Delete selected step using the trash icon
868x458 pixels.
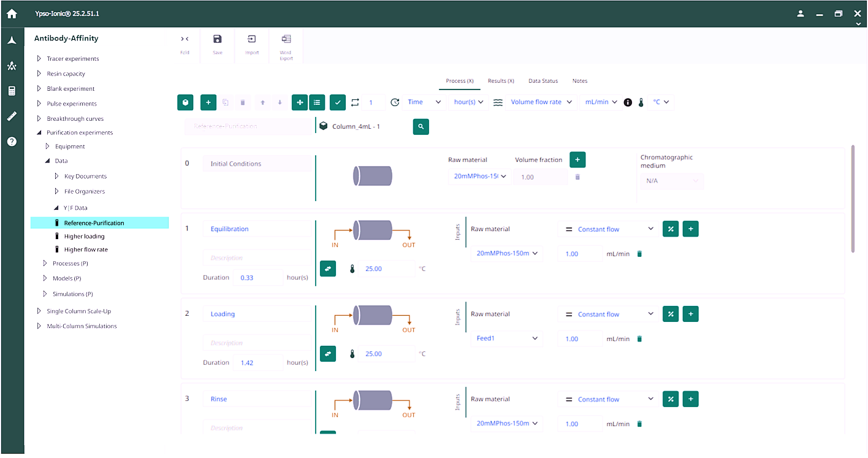pyautogui.click(x=243, y=102)
